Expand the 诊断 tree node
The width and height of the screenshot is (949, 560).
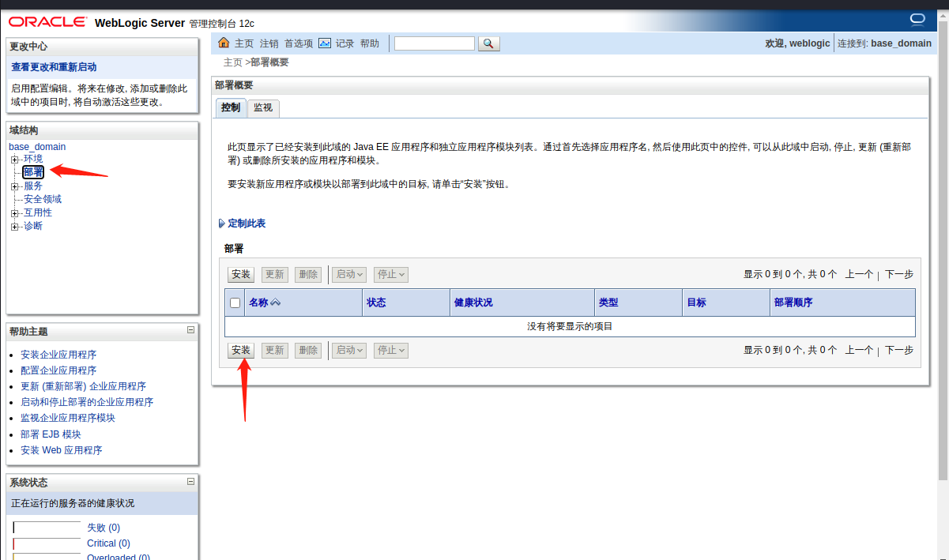[14, 227]
